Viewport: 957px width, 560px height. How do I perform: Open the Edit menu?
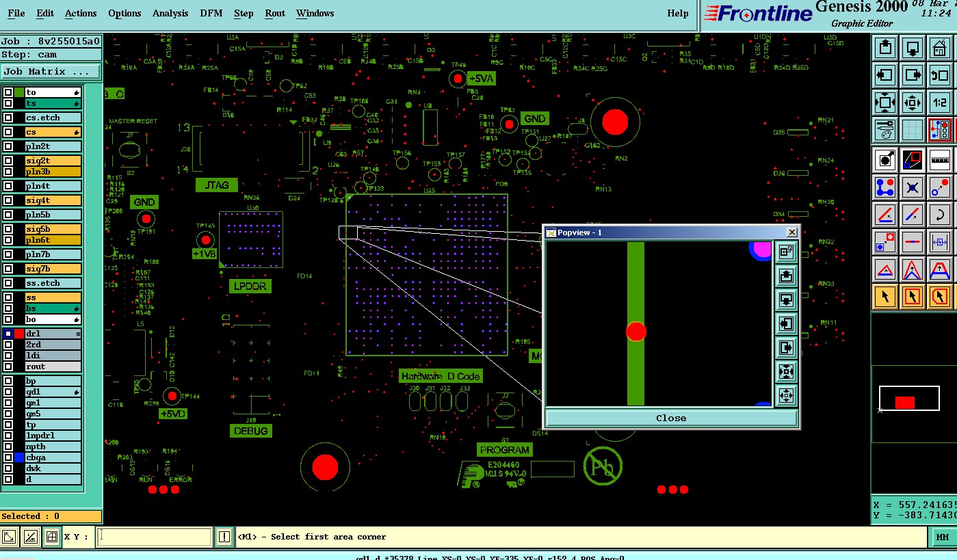click(45, 13)
